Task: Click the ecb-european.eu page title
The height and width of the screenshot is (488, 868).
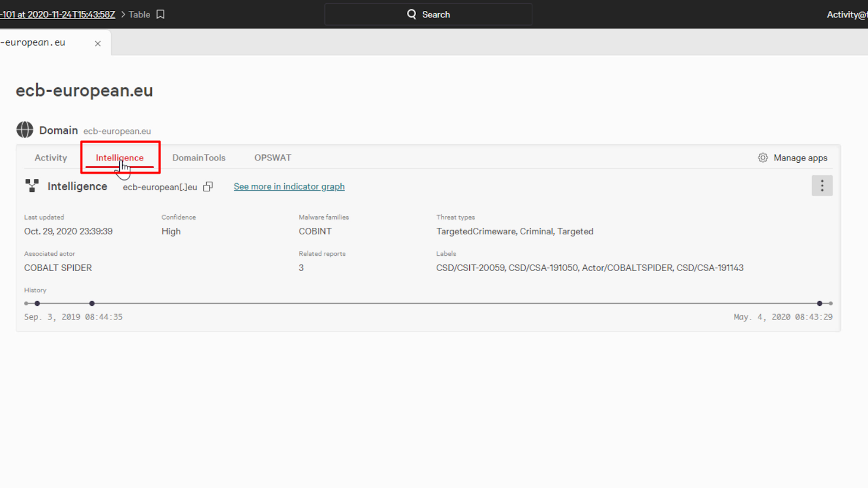Action: pyautogui.click(x=85, y=91)
